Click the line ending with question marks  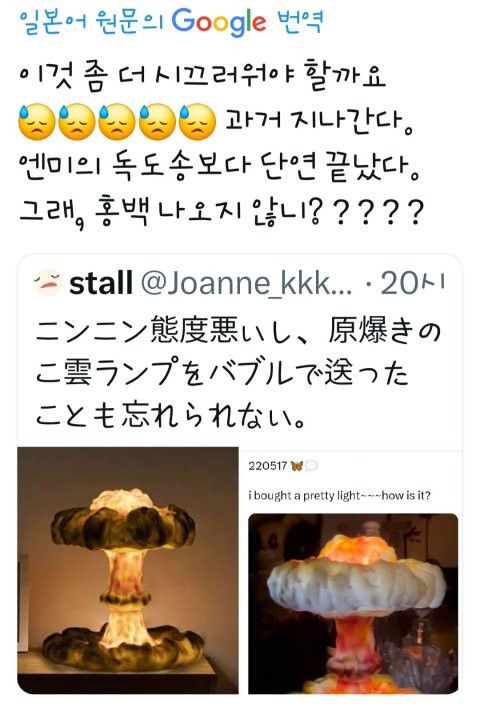point(221,211)
